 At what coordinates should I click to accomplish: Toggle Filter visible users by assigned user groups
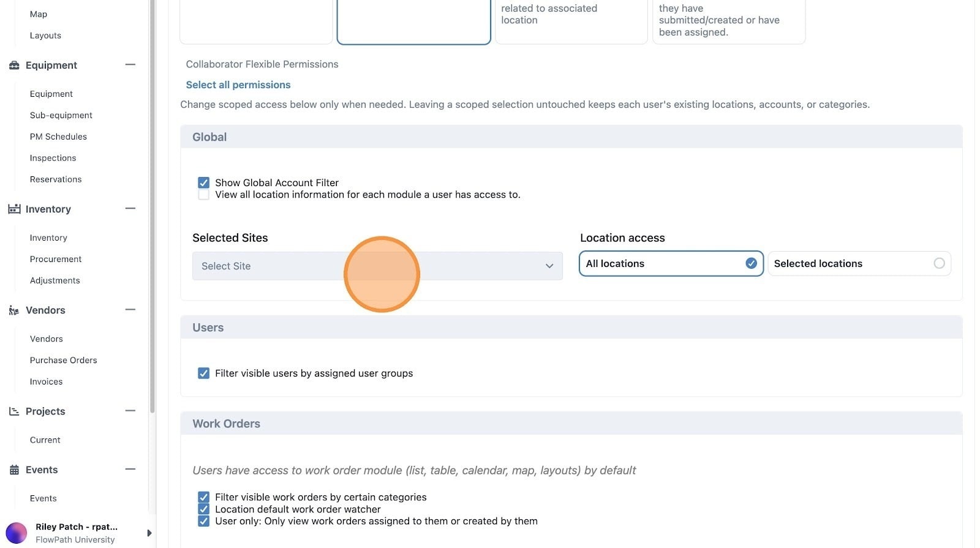point(203,373)
